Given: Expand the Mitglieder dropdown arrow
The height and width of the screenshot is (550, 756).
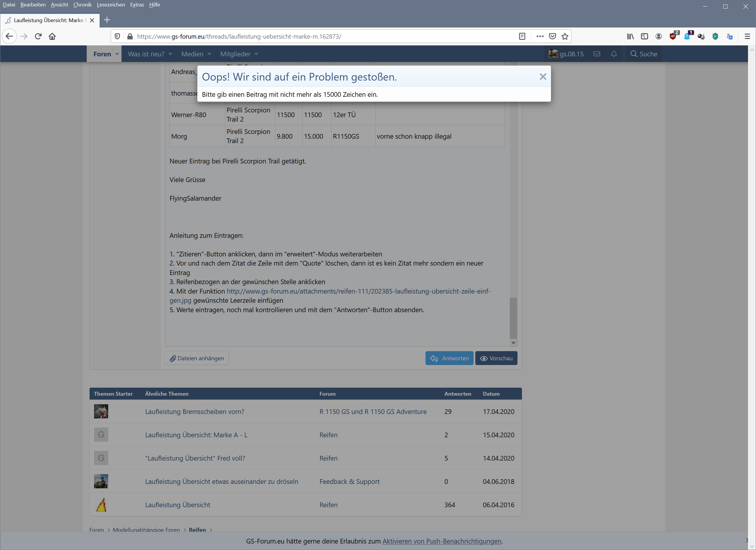Looking at the screenshot, I should [256, 54].
